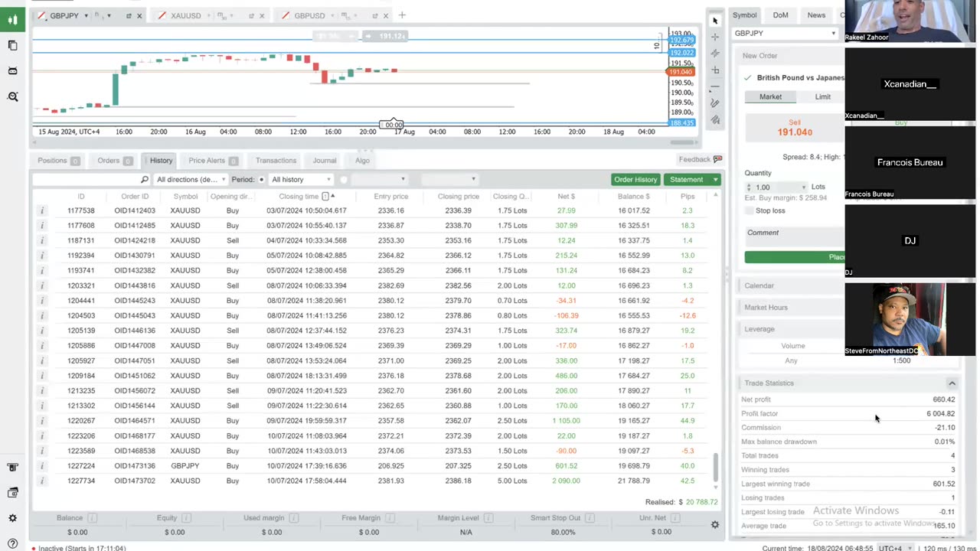
Task: Sort by the Net $ column header
Action: pyautogui.click(x=567, y=197)
